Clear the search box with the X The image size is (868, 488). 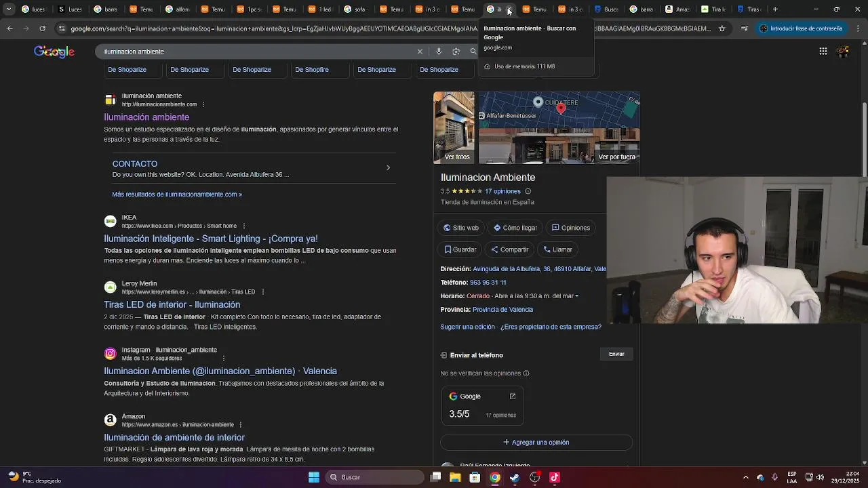[420, 52]
